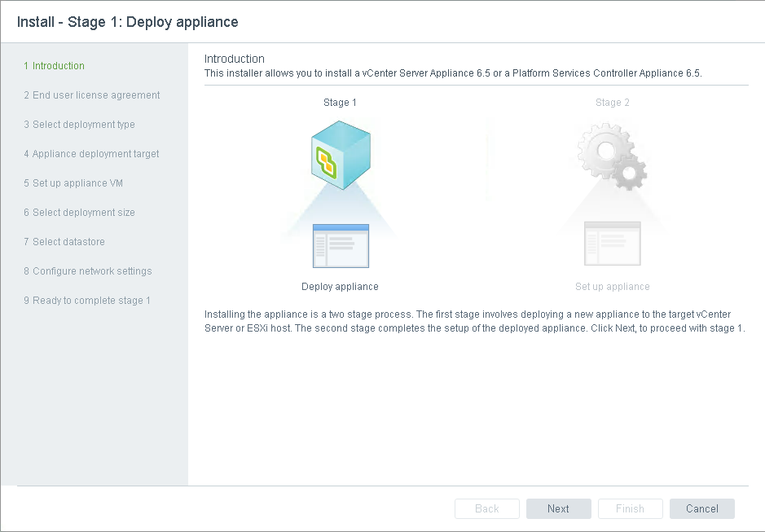The image size is (765, 532).
Task: Click the disabled Back button
Action: (x=486, y=508)
